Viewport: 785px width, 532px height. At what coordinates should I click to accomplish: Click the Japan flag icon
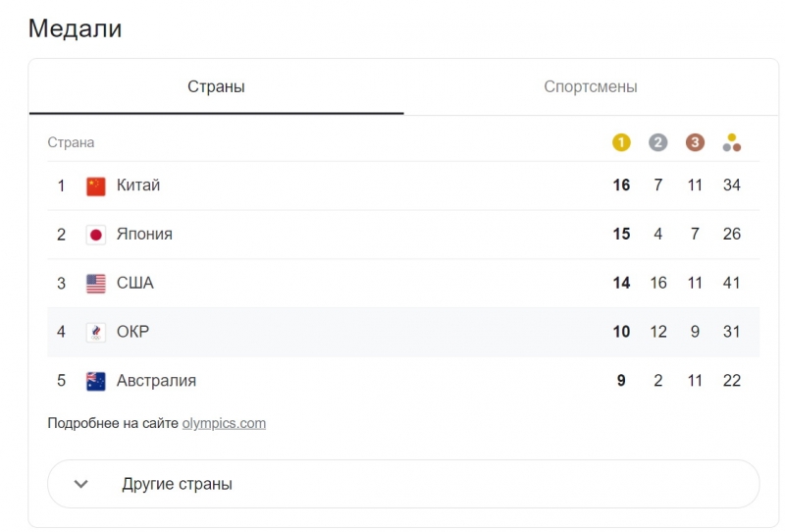click(x=95, y=235)
